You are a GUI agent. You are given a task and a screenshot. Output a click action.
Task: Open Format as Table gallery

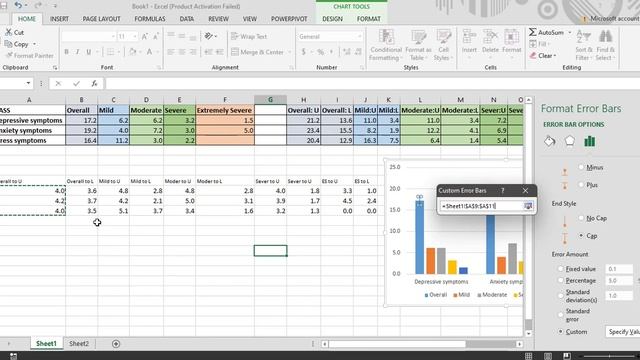click(418, 45)
